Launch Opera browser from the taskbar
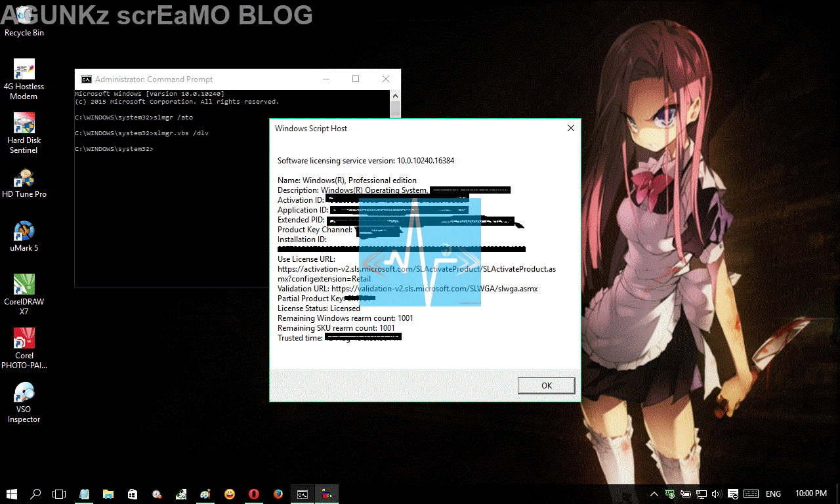 [254, 494]
